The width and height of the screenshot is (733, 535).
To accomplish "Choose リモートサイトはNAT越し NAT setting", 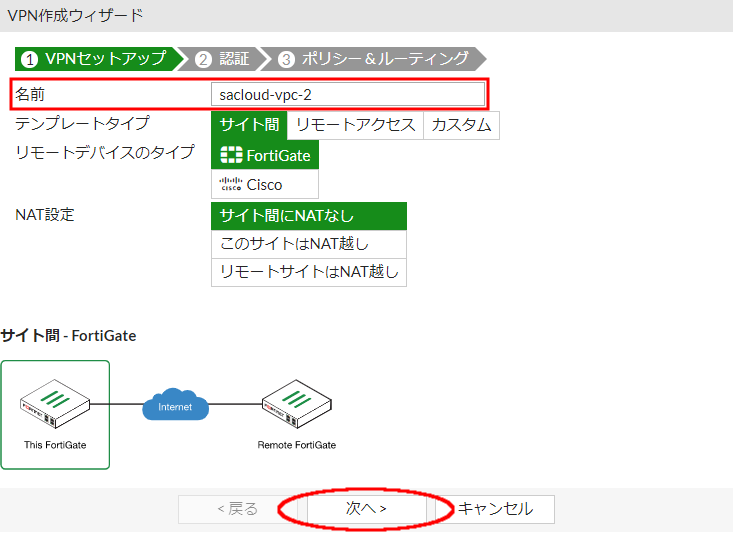I will (308, 272).
